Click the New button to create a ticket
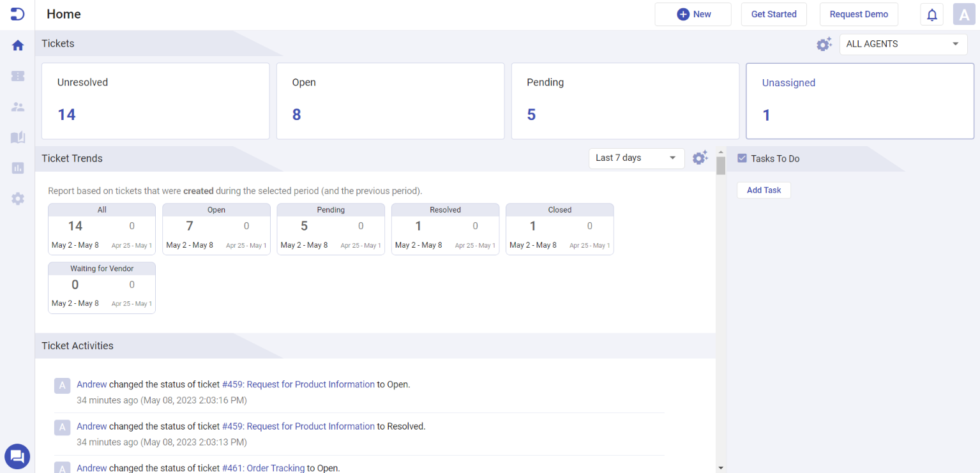 tap(693, 14)
